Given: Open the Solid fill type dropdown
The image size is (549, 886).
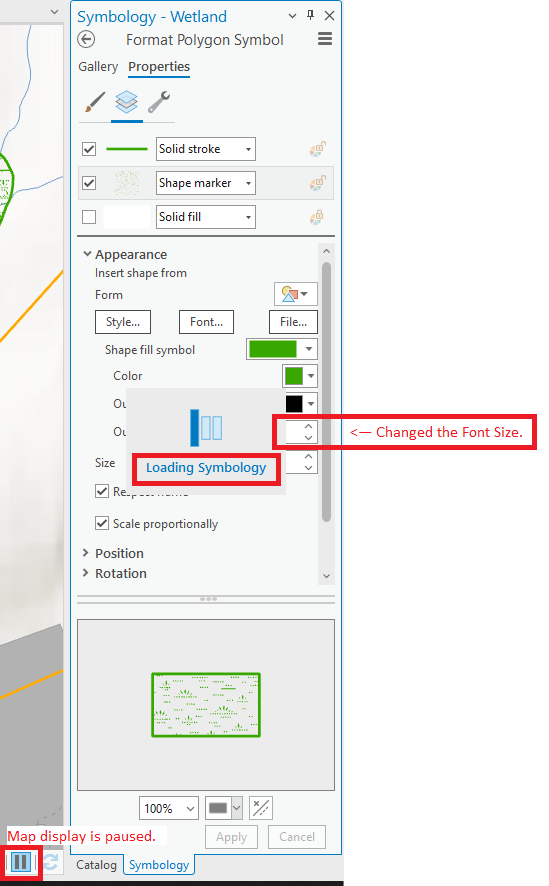Looking at the screenshot, I should [x=206, y=217].
